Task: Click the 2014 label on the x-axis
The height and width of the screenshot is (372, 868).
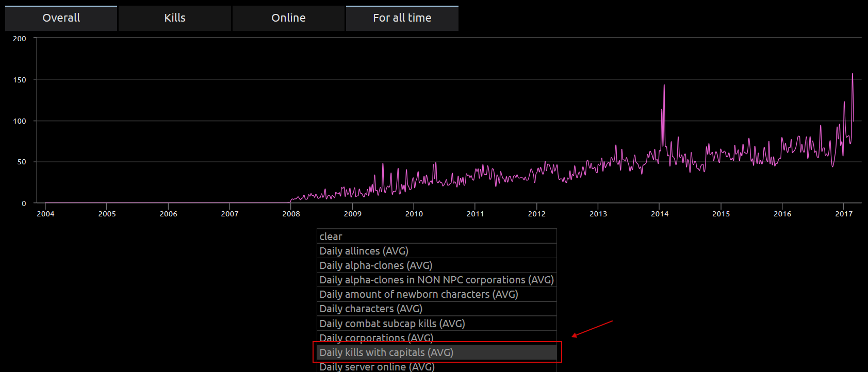Action: [x=660, y=214]
